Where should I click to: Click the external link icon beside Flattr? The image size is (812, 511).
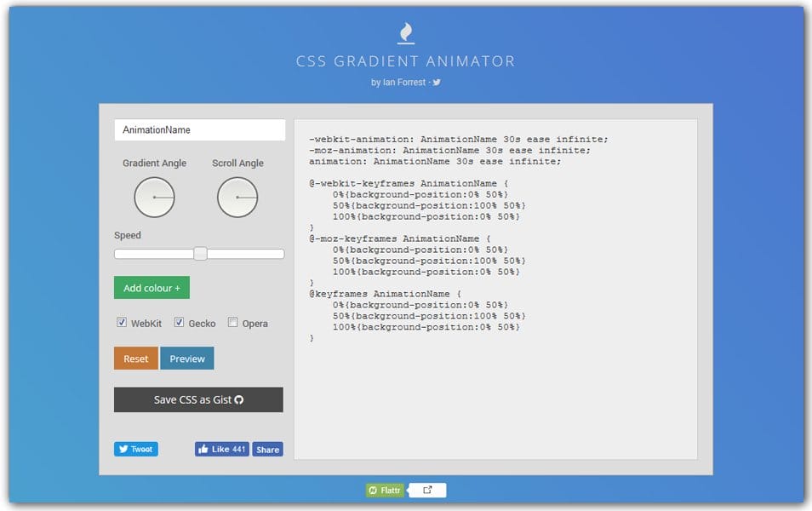tap(426, 490)
